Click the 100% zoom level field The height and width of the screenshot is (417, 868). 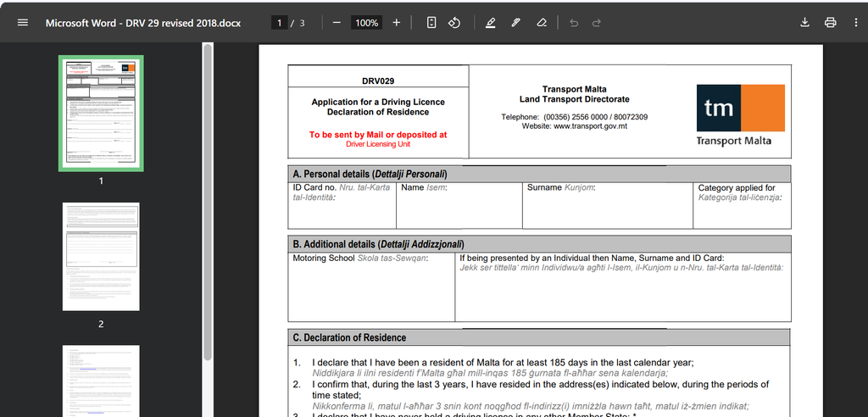click(x=366, y=23)
